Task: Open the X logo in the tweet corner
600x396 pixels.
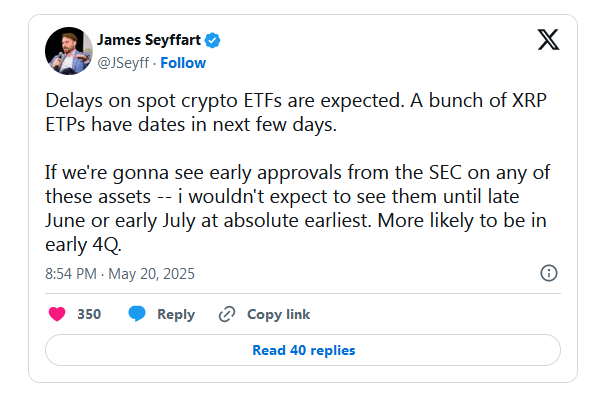Action: [548, 39]
